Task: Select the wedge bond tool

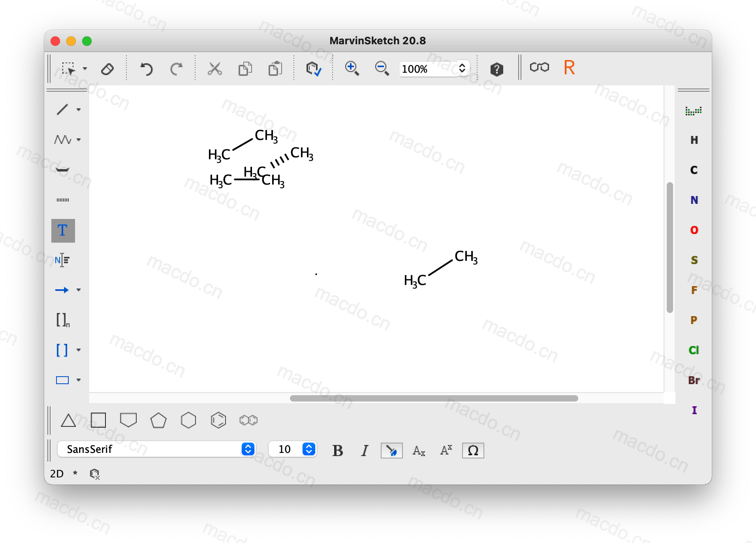Action: coord(62,170)
